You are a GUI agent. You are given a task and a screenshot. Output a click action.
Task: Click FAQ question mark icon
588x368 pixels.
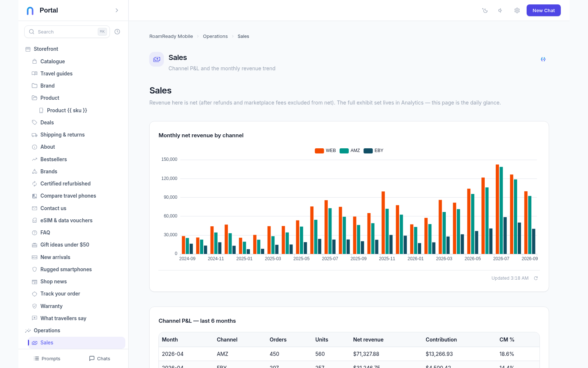pos(35,233)
